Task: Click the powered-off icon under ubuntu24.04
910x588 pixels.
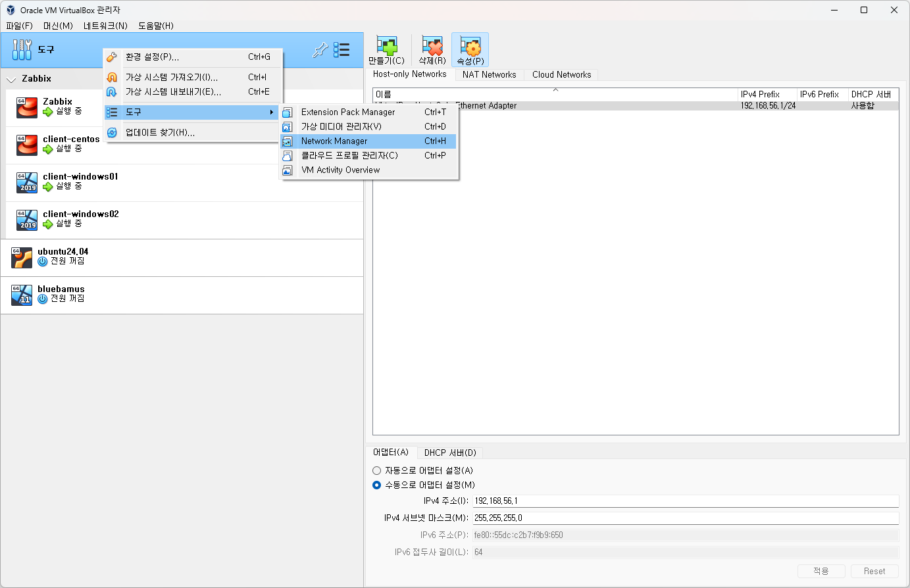Action: (43, 261)
